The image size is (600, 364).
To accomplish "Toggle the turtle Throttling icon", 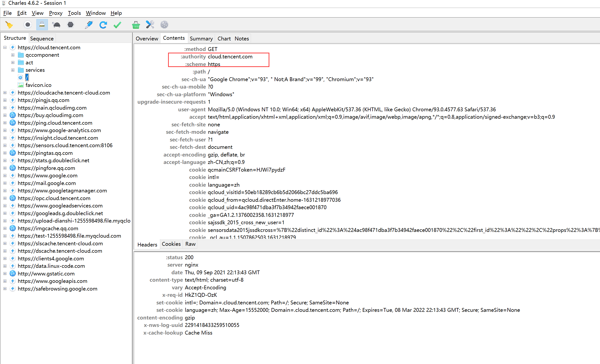I will [57, 25].
